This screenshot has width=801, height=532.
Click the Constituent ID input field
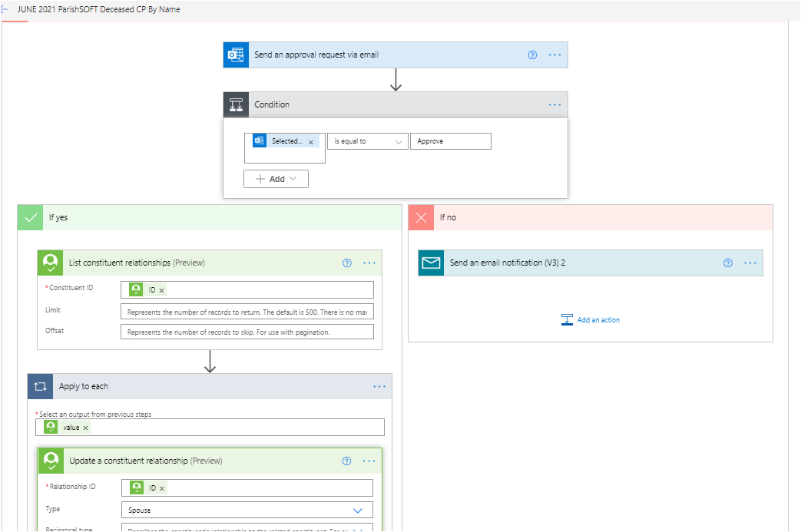[247, 290]
